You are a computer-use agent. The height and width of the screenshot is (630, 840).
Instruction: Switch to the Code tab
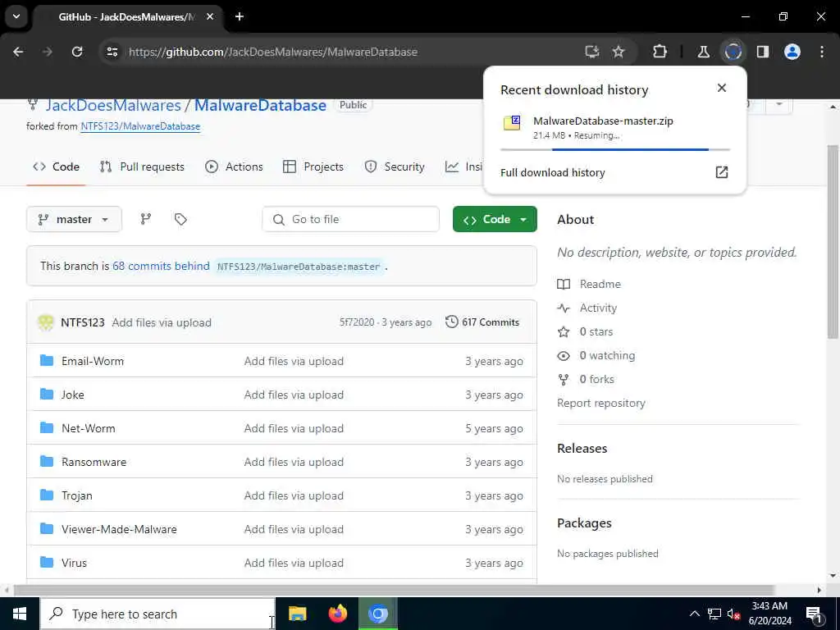pos(56,167)
